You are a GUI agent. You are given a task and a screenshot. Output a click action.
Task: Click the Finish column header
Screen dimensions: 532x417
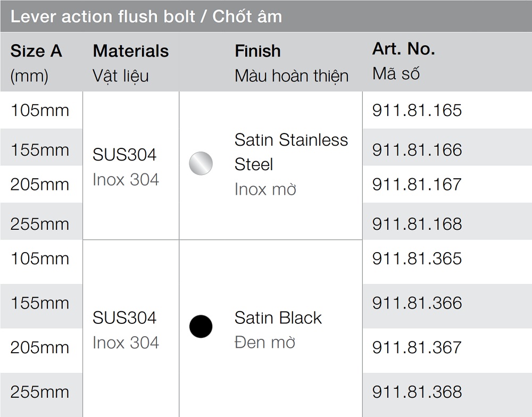(257, 51)
